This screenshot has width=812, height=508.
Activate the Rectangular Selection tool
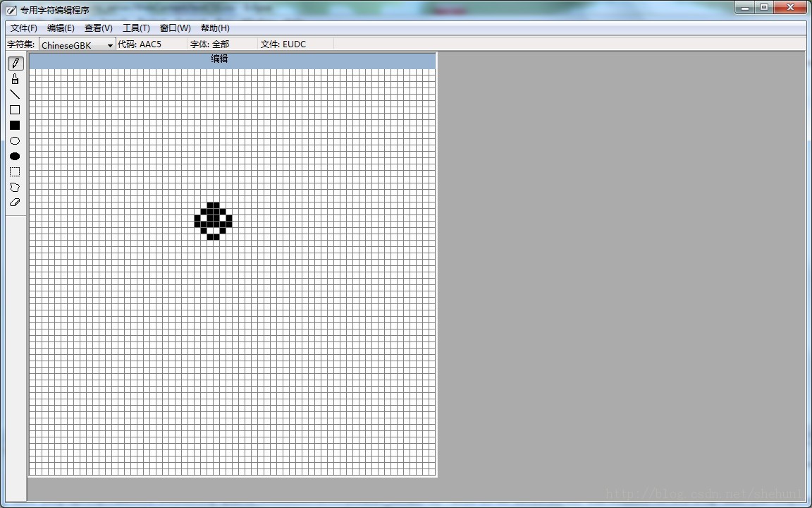coord(15,172)
